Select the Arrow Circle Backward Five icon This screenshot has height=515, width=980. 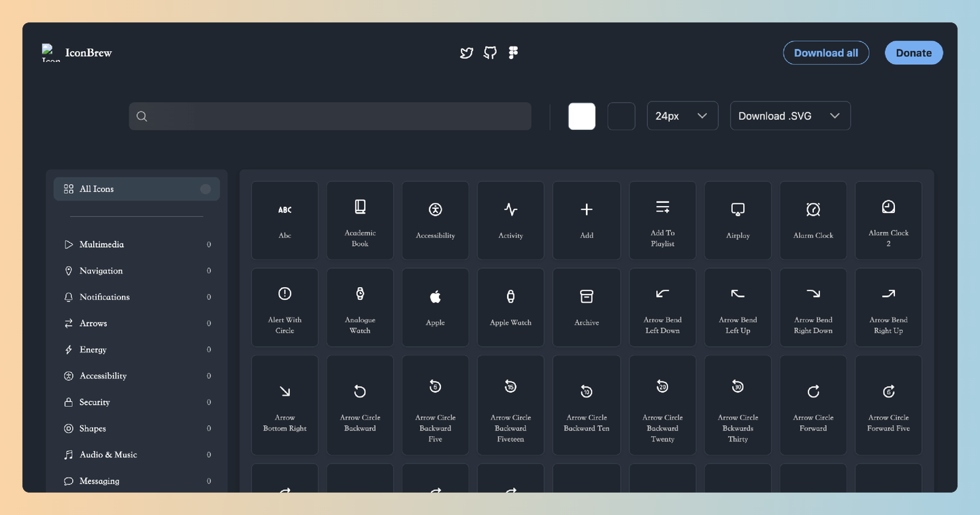(436, 405)
